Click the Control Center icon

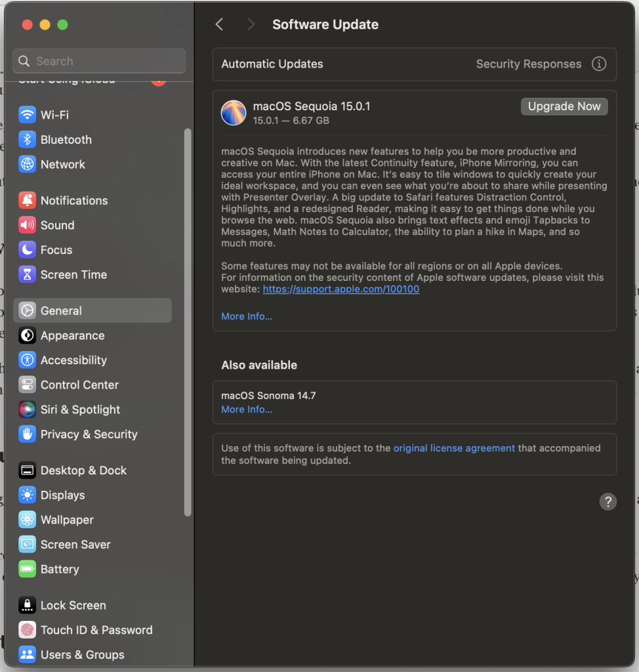(x=27, y=385)
